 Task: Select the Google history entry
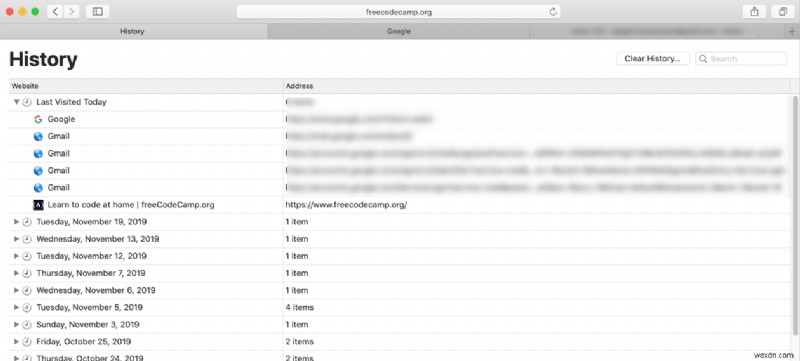(400, 119)
